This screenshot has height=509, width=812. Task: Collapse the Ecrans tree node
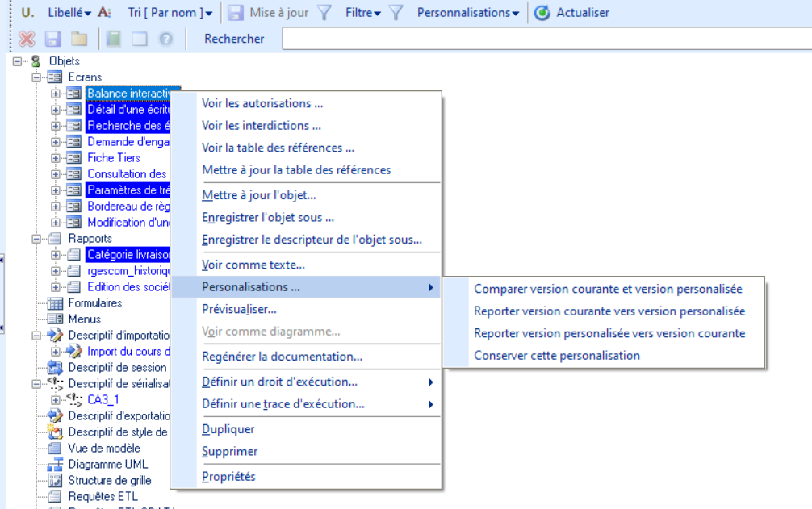(x=36, y=77)
